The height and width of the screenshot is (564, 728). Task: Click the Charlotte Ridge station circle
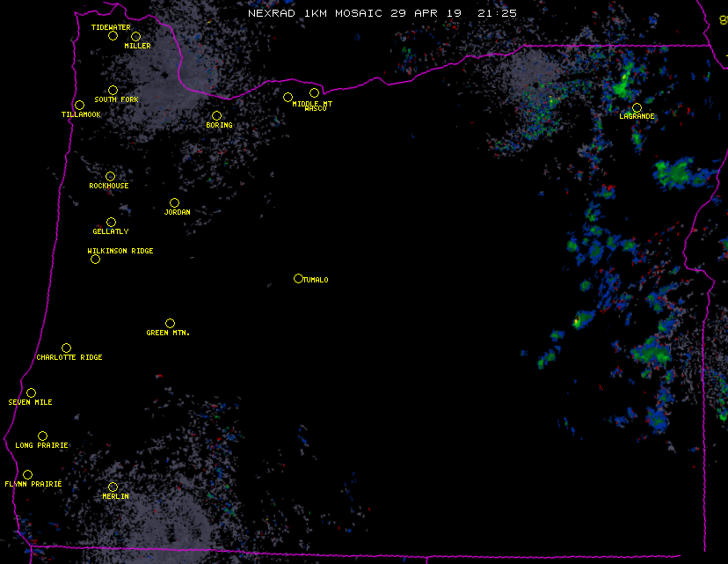[x=66, y=348]
